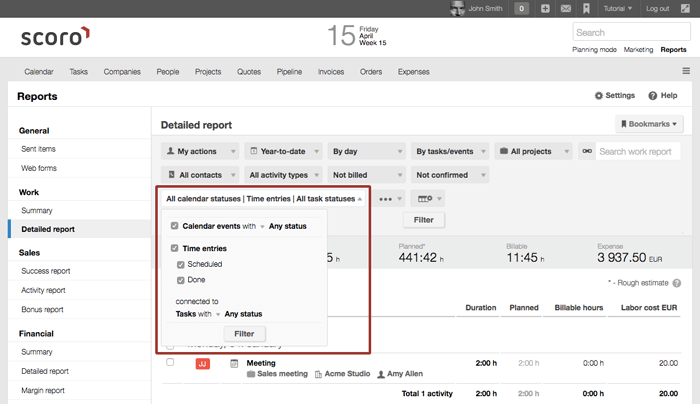Click the Help question mark icon
The height and width of the screenshot is (404, 700).
pyautogui.click(x=653, y=96)
